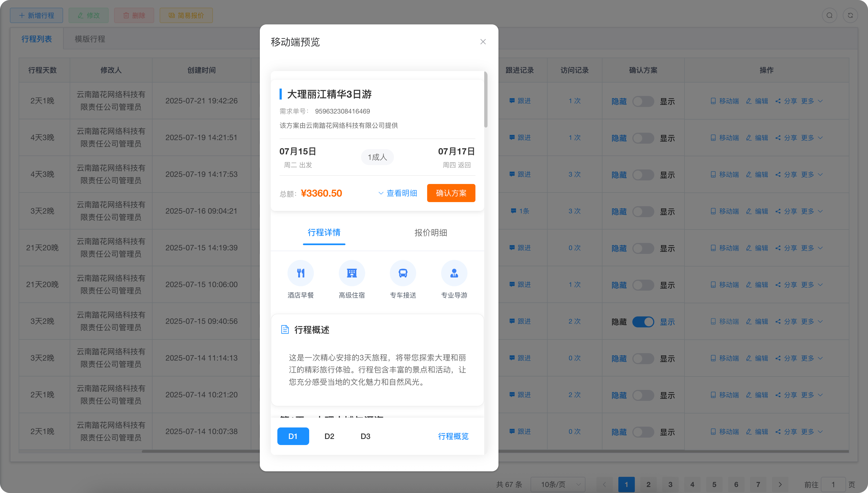Image resolution: width=868 pixels, height=493 pixels.
Task: Select the 酒店早餐 breakfast icon
Action: [x=300, y=273]
